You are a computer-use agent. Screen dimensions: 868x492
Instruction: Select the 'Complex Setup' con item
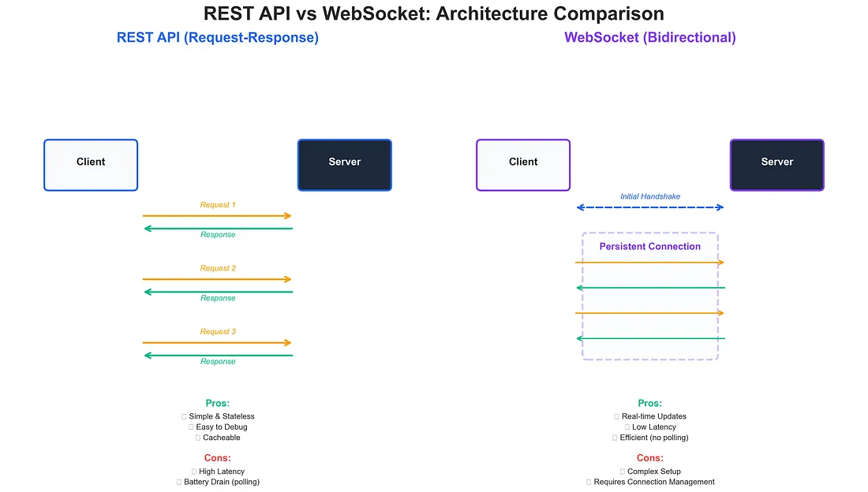[x=653, y=471]
